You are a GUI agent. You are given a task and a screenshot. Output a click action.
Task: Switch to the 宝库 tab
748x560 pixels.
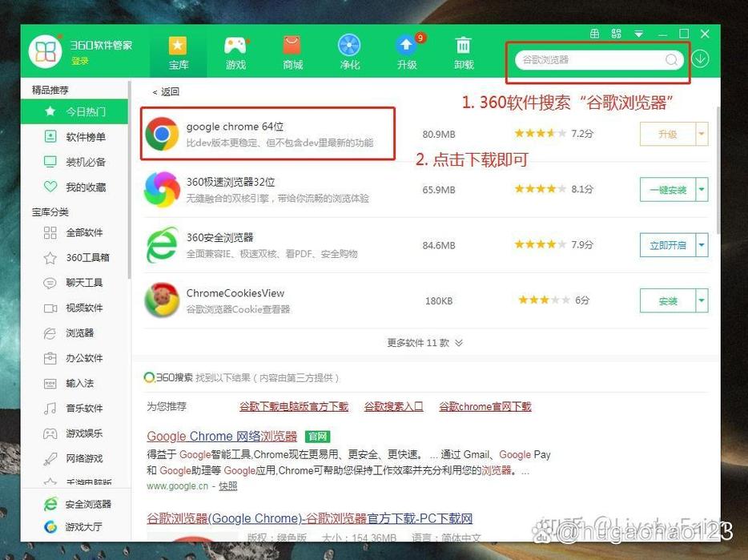click(178, 51)
